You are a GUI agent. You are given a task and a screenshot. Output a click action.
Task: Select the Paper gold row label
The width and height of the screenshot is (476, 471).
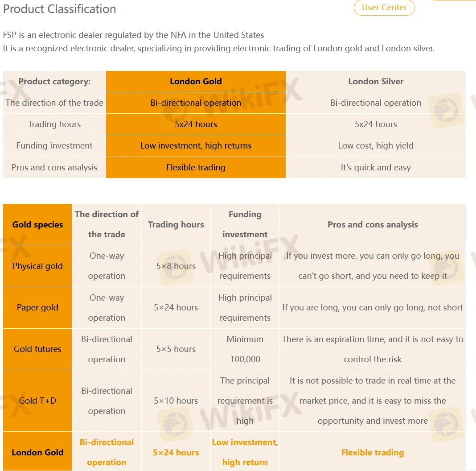[x=37, y=307]
